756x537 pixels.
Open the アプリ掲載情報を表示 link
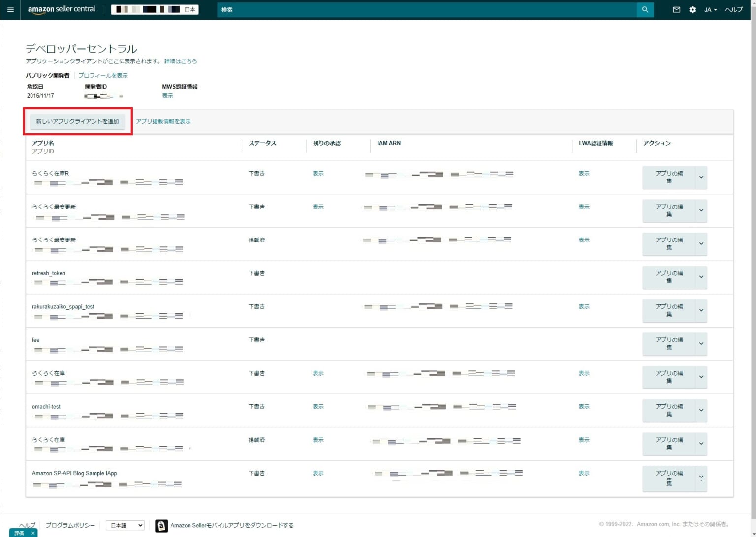click(x=164, y=121)
